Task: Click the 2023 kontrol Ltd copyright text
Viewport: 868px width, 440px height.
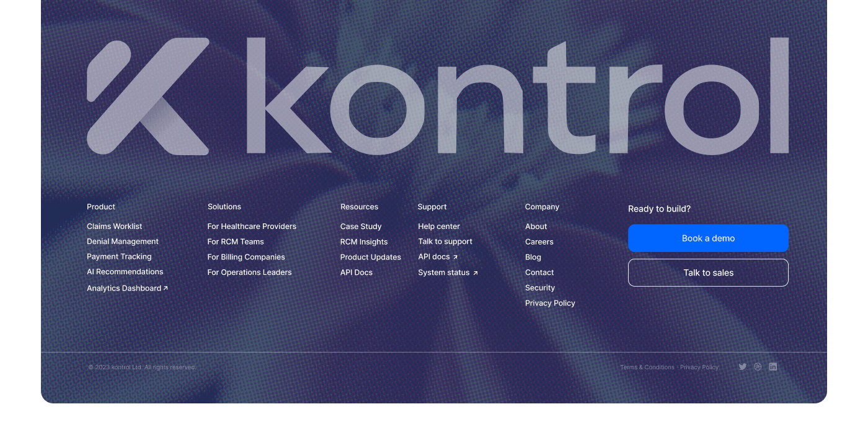Action: pyautogui.click(x=142, y=367)
